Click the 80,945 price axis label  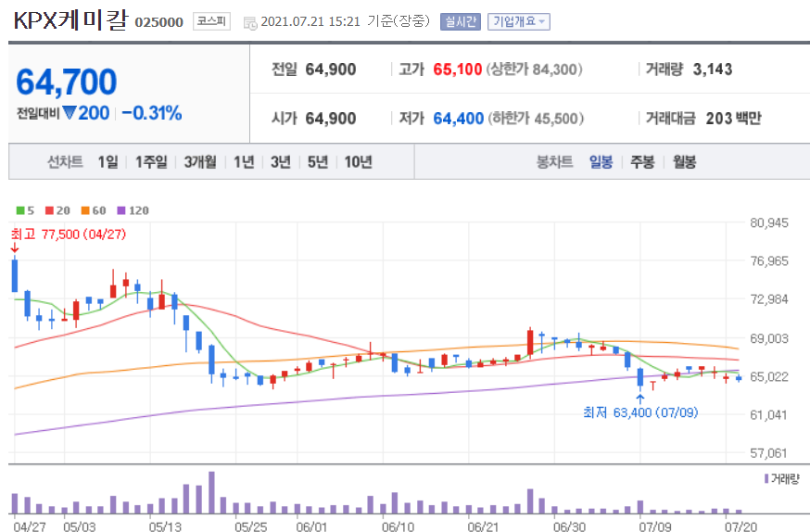769,223
